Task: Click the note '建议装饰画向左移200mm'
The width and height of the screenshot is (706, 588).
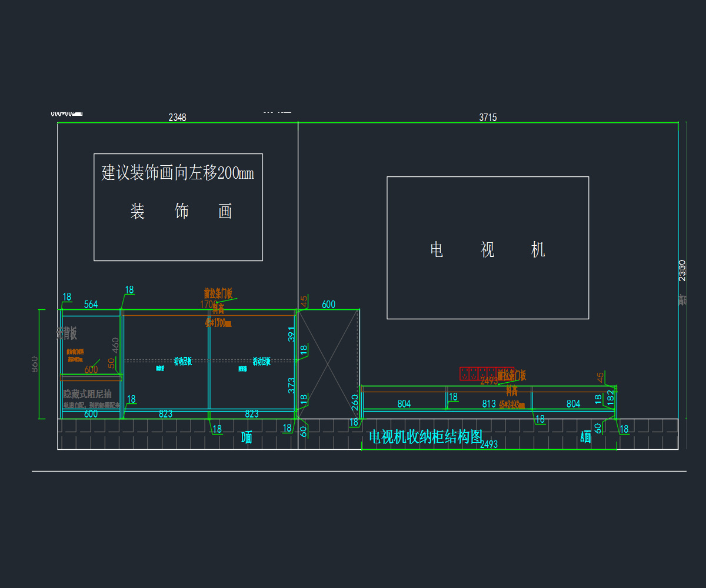Action: [178, 173]
